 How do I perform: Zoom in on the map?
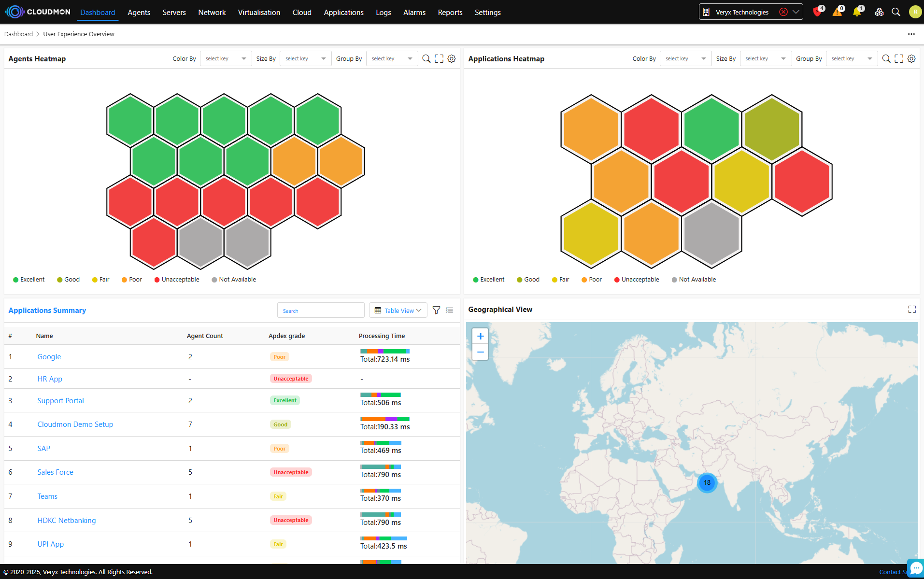coord(480,337)
